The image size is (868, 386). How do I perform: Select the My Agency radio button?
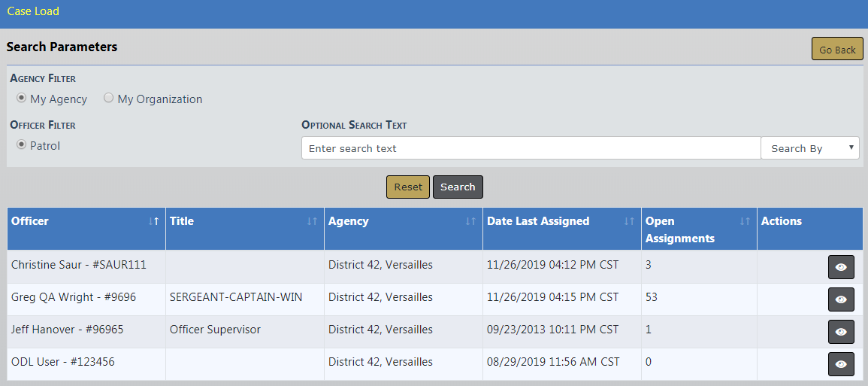click(x=22, y=98)
